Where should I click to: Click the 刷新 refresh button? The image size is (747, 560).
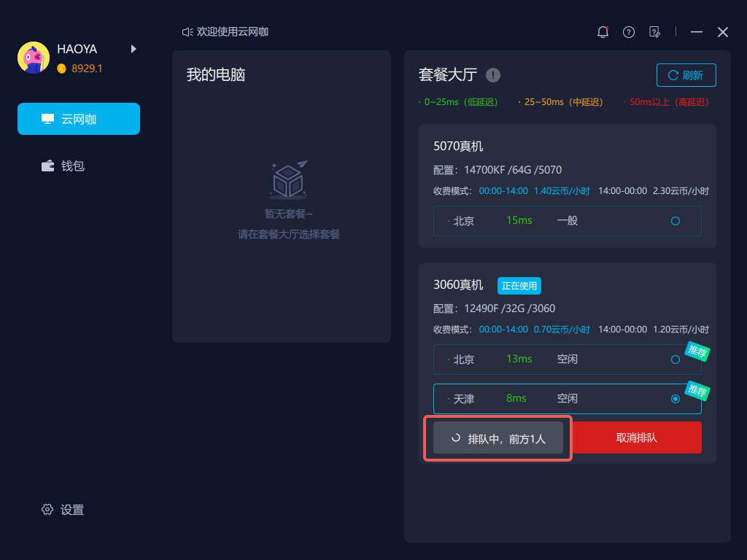coord(686,75)
